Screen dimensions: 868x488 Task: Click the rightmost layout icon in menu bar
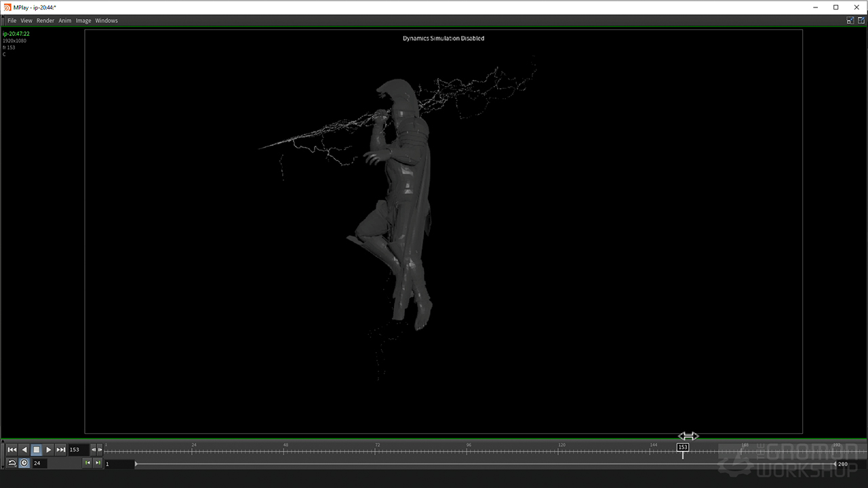click(861, 20)
